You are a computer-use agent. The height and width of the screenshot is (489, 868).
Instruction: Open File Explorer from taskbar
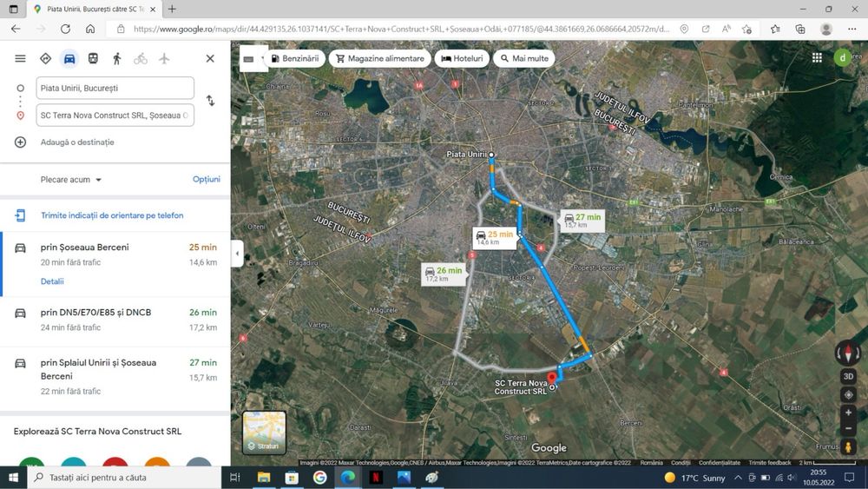click(x=264, y=478)
